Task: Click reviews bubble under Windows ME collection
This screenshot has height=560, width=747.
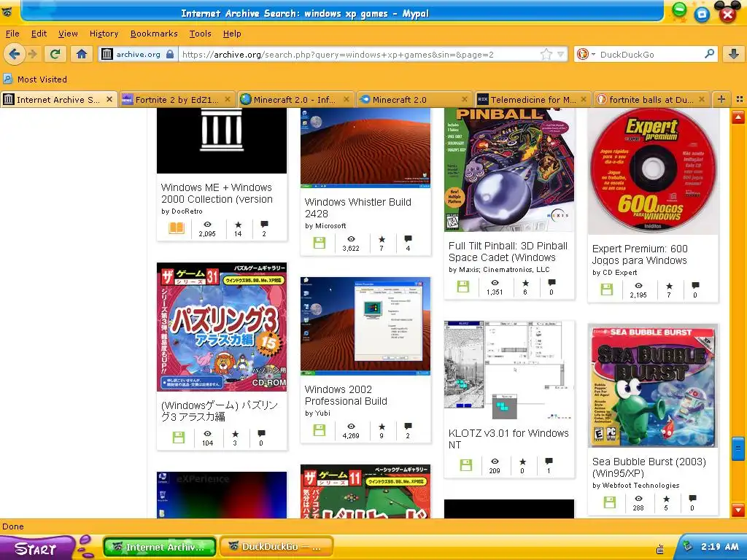Action: tap(264, 224)
